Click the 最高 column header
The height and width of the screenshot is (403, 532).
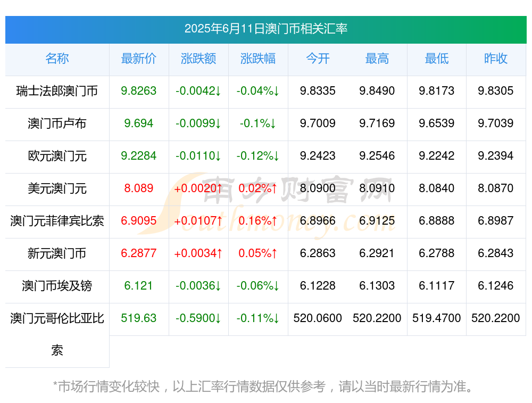[x=377, y=59]
